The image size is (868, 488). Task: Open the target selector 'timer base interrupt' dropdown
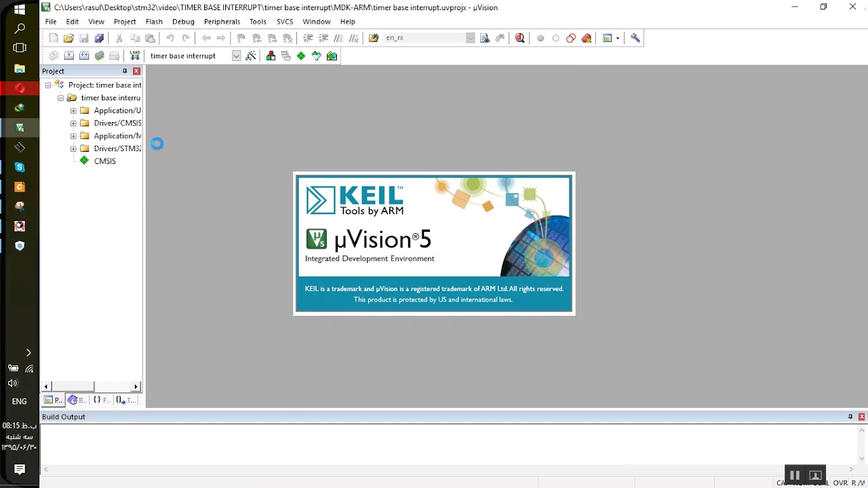236,56
